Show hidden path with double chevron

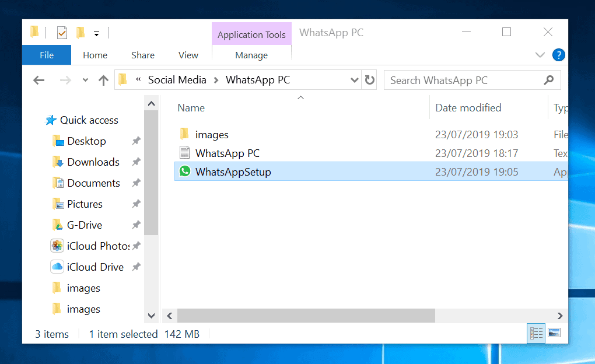tap(138, 79)
